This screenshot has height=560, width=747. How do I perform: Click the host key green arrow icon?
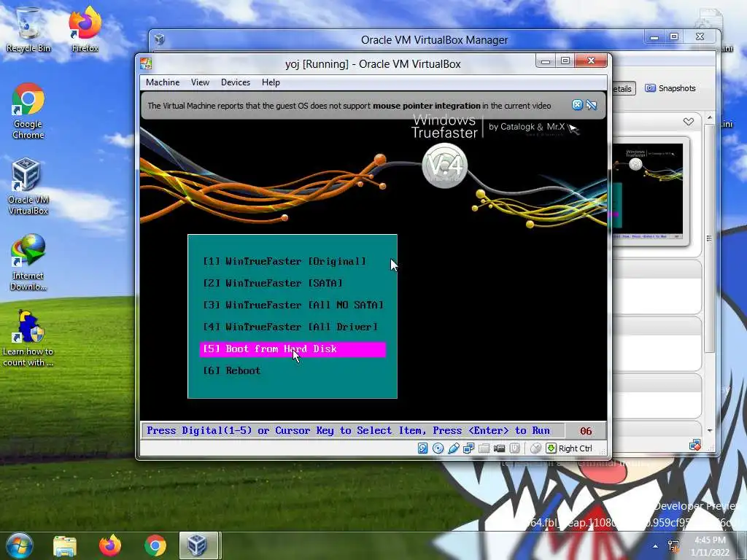click(551, 448)
